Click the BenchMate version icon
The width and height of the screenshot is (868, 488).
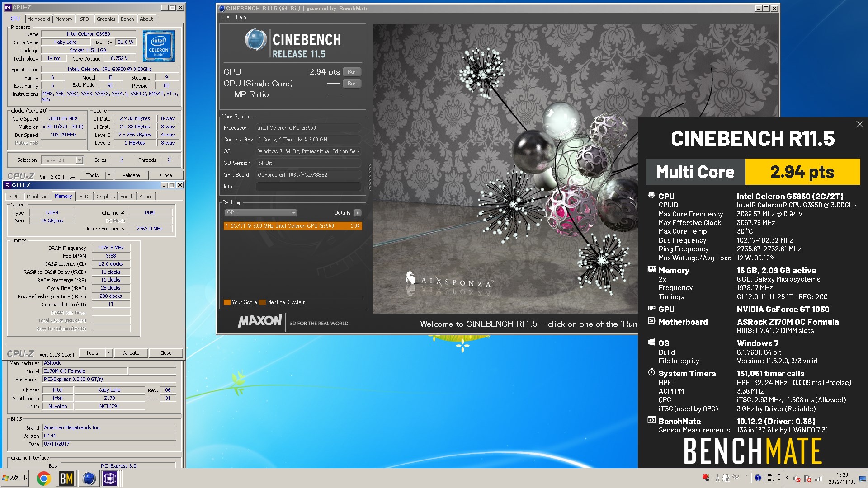651,420
